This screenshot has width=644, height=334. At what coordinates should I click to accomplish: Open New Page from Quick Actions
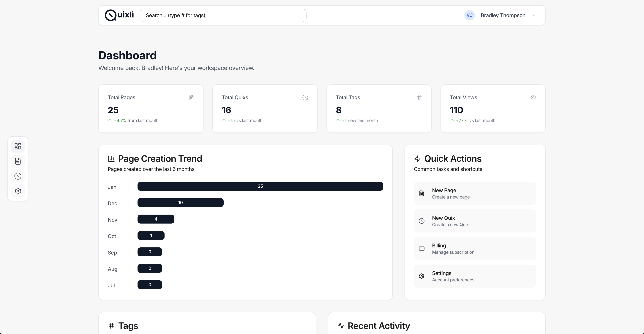(x=474, y=193)
